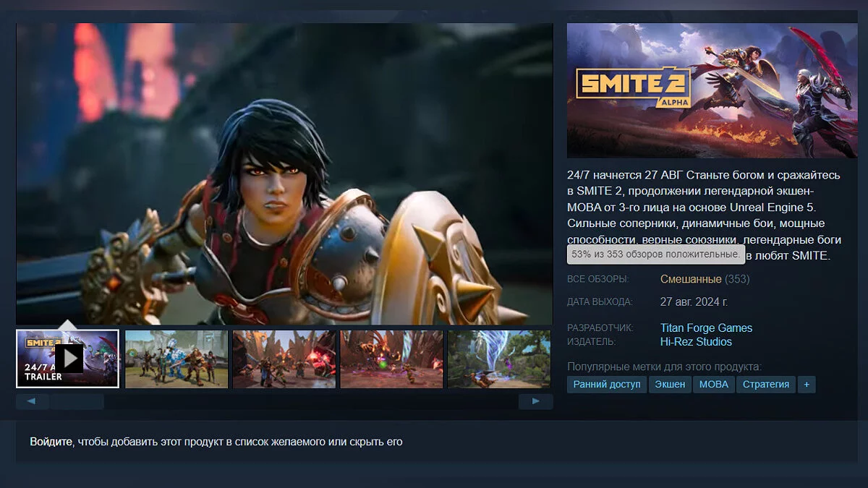
Task: Click the right arrow of thumbnail strip
Action: (536, 401)
